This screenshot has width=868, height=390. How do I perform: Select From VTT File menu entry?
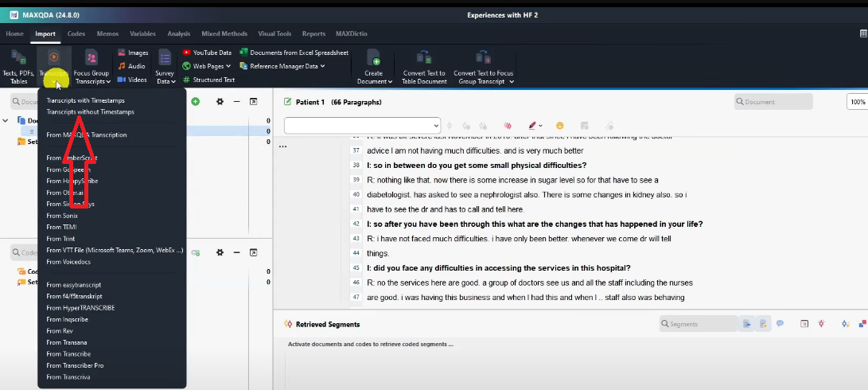click(x=115, y=251)
